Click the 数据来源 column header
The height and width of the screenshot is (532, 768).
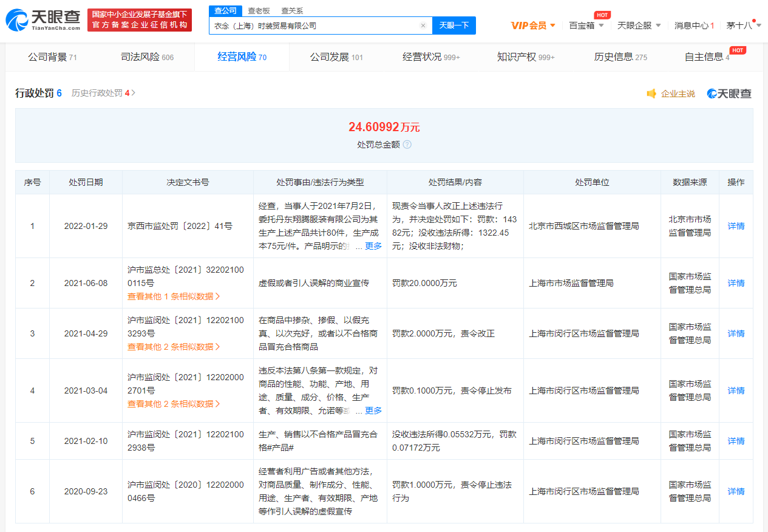pos(690,182)
